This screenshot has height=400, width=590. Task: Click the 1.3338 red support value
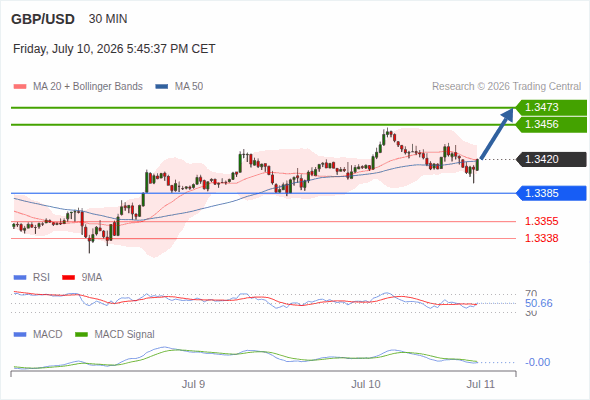coord(541,238)
